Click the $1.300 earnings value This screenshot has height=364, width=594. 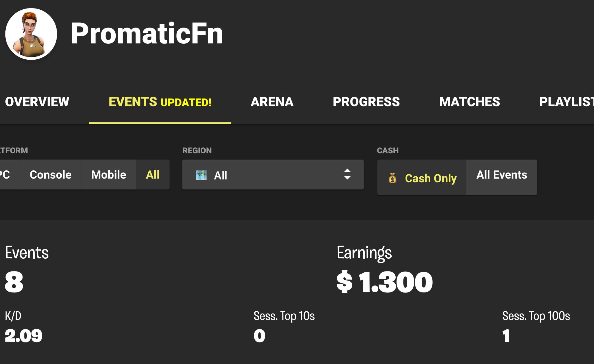click(384, 282)
